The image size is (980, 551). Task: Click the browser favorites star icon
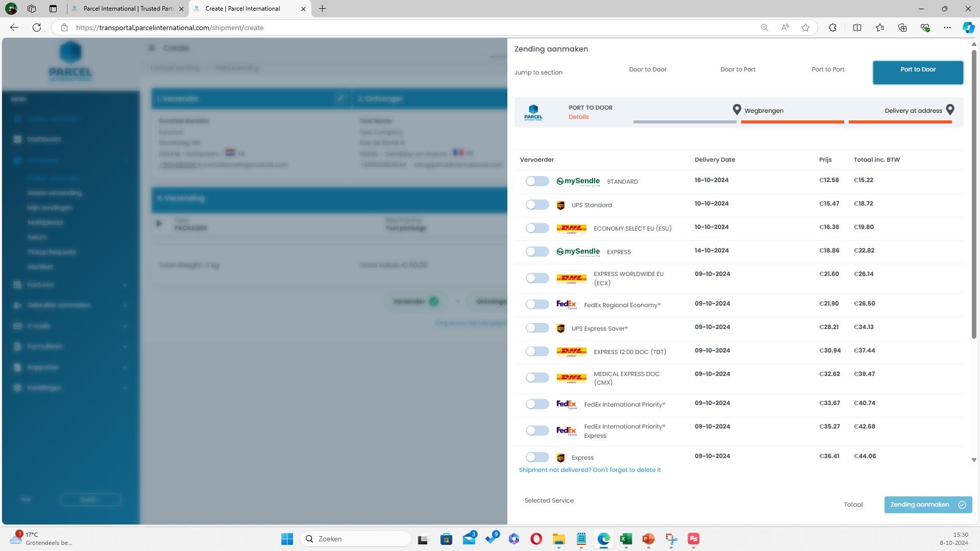[x=805, y=28]
